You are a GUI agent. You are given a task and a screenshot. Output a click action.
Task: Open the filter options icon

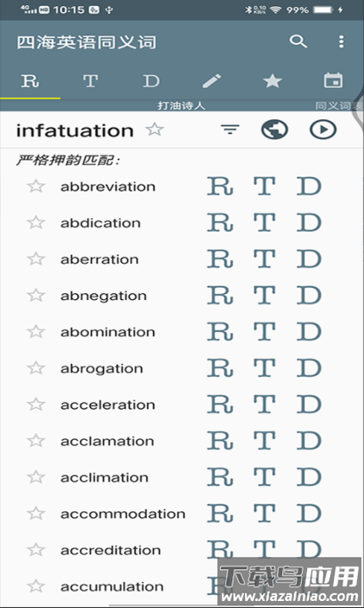pyautogui.click(x=230, y=129)
